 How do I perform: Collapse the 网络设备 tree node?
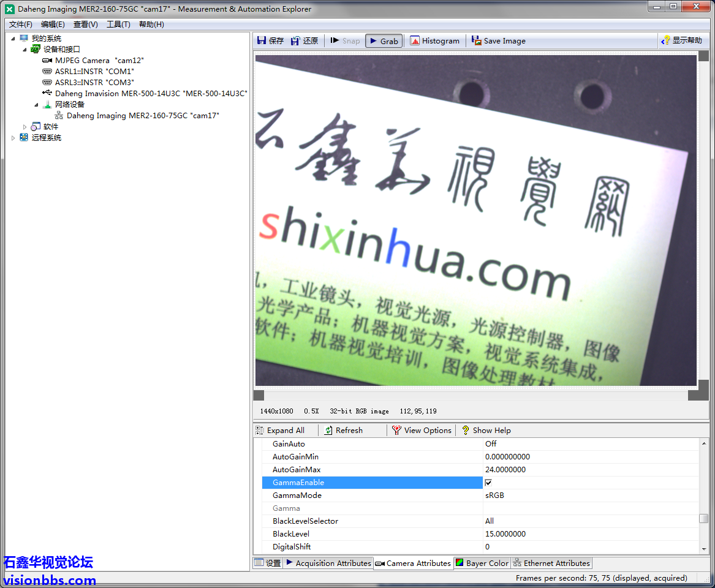[x=36, y=104]
